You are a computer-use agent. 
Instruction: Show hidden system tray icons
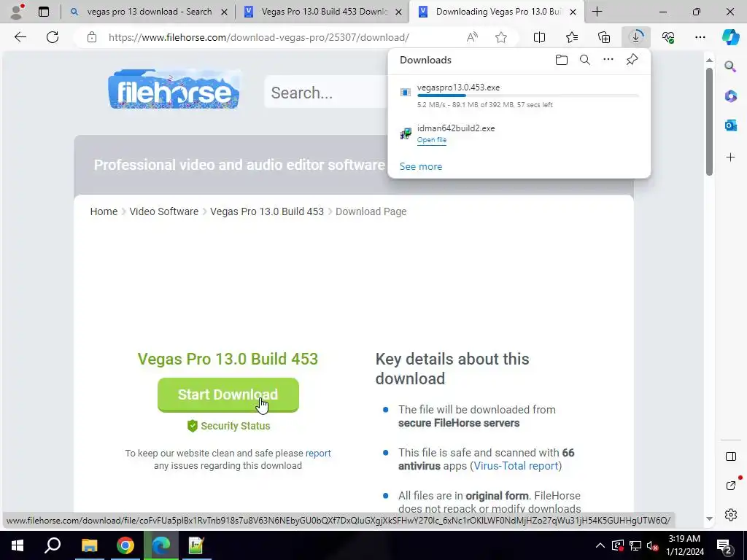[600, 545]
